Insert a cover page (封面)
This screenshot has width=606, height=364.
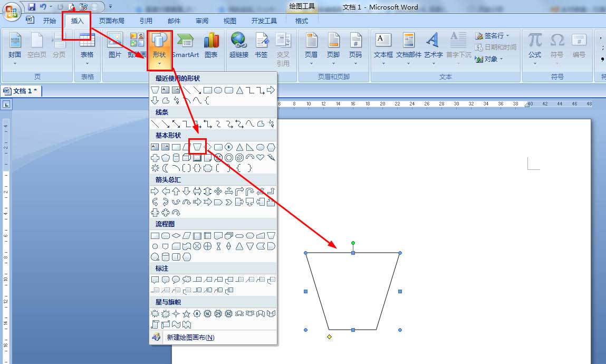point(15,49)
